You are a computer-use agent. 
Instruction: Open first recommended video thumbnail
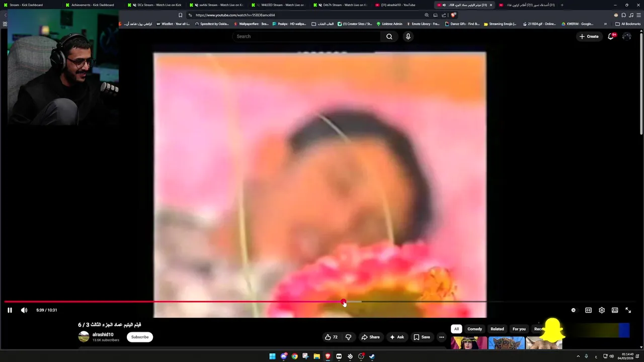(x=469, y=343)
